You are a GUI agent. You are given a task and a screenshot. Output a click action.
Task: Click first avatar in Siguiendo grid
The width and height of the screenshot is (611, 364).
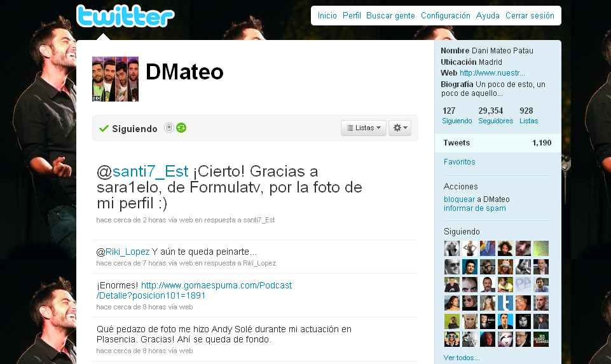(x=452, y=248)
